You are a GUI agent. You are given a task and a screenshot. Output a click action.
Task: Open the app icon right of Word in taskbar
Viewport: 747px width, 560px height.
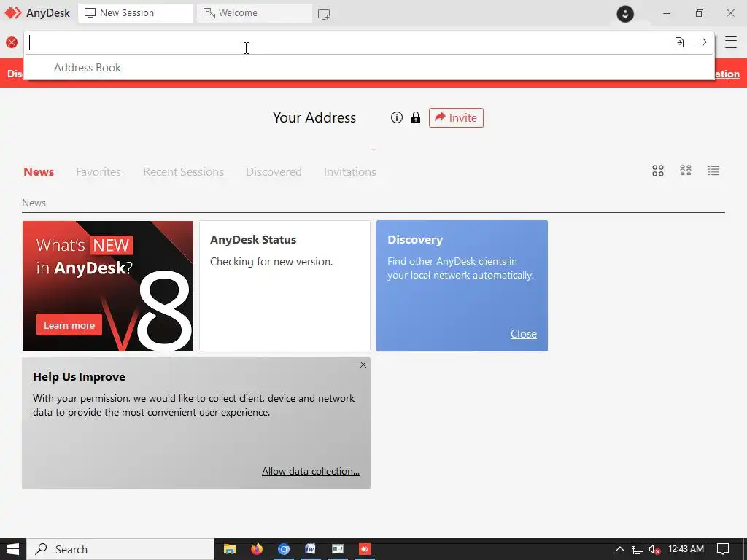pos(338,549)
